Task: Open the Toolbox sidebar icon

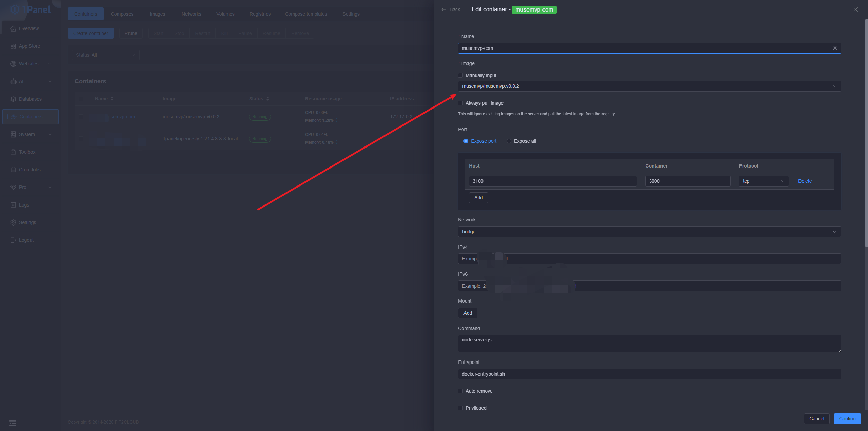Action: point(13,152)
